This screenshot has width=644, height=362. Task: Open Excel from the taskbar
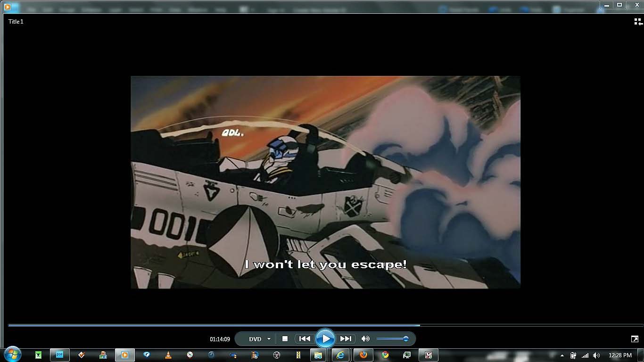coord(38,355)
